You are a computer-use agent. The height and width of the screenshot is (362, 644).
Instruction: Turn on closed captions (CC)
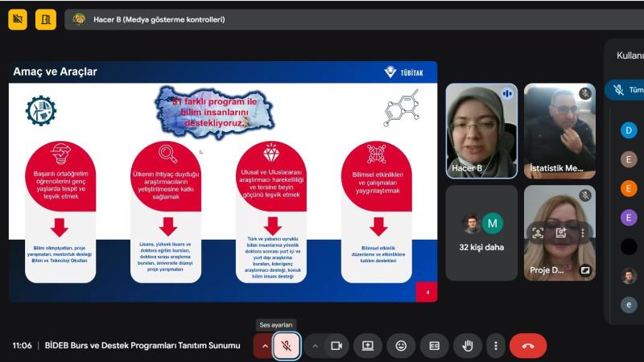tap(435, 346)
